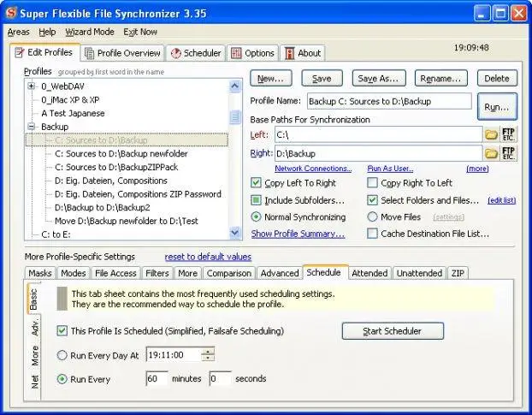Enable Cache Destination File List checkbox
Viewport: 532px width, 415px height.
372,233
